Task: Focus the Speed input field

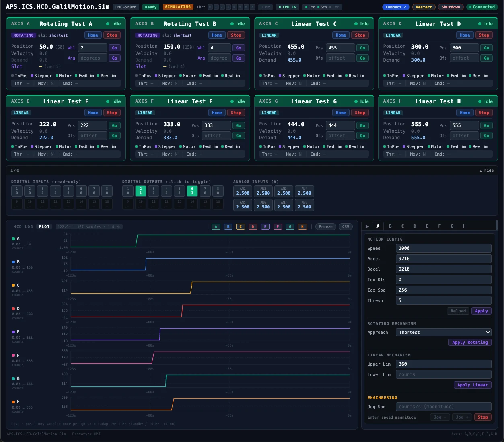Action: pos(444,248)
